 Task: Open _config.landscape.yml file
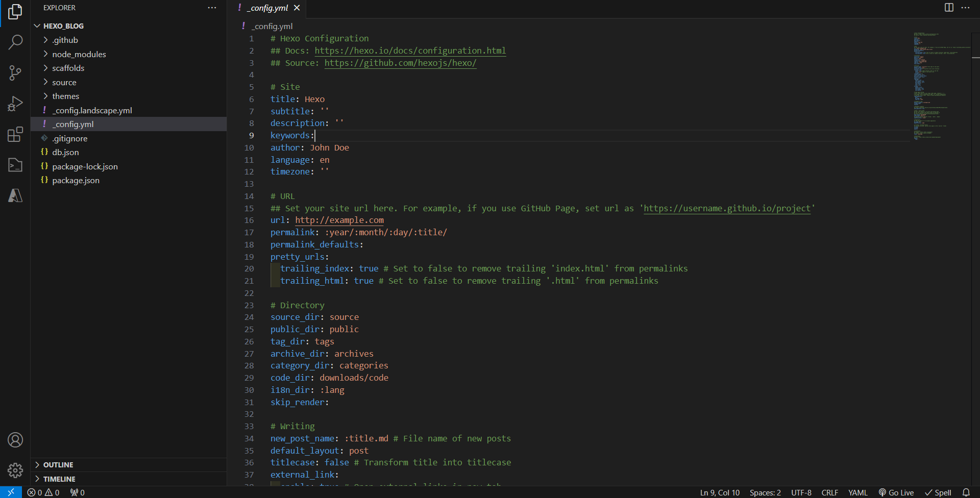tap(129, 110)
